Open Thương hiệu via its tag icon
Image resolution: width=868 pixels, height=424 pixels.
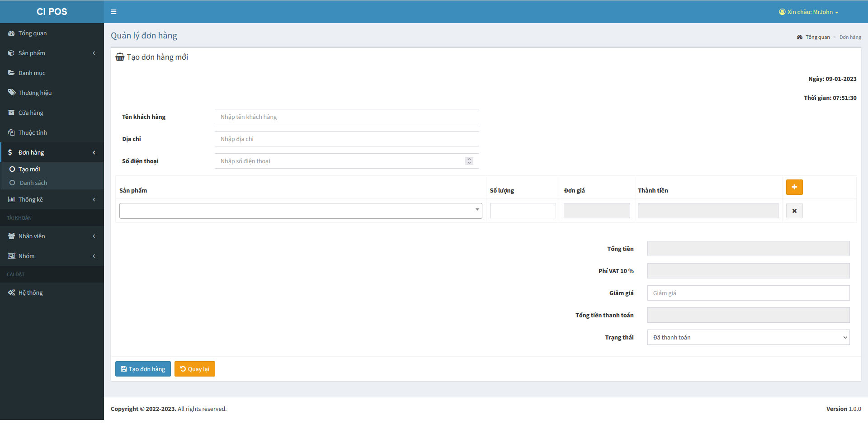tap(11, 92)
